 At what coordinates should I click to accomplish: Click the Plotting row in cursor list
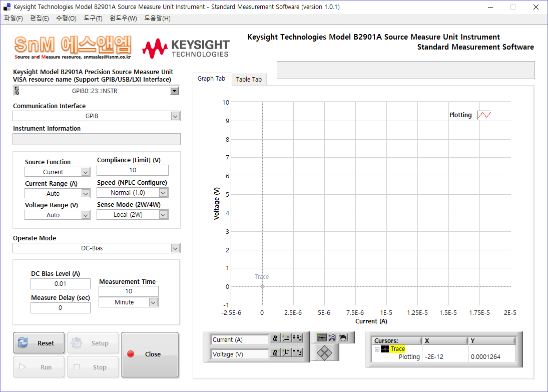click(409, 357)
